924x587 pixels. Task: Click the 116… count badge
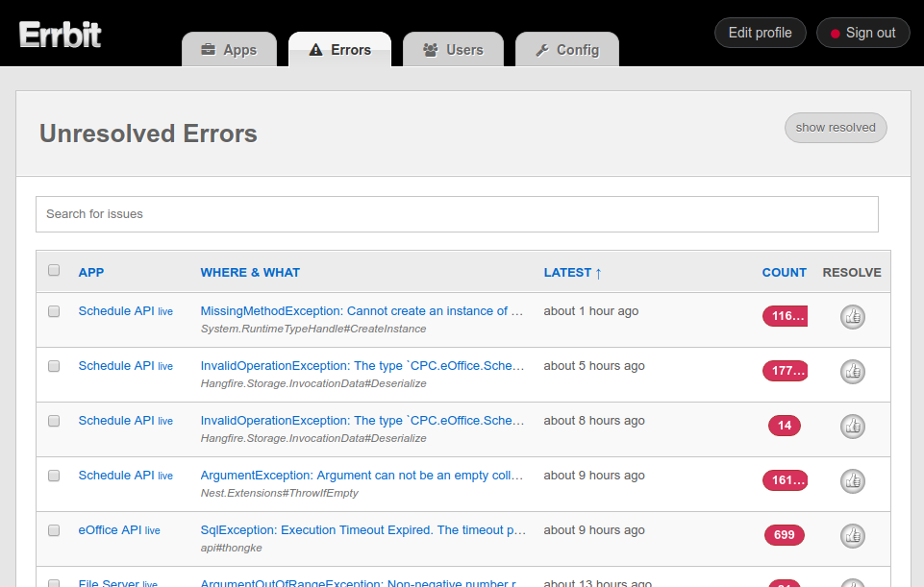pos(785,315)
